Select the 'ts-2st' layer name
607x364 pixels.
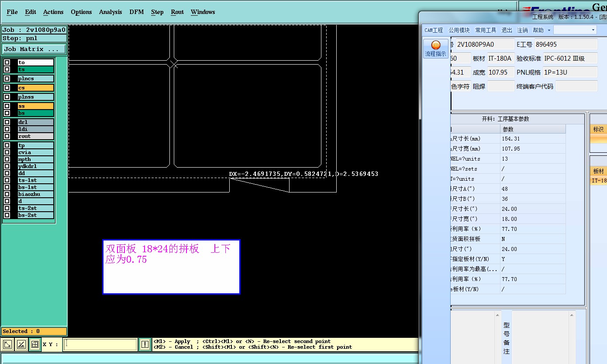coord(35,208)
